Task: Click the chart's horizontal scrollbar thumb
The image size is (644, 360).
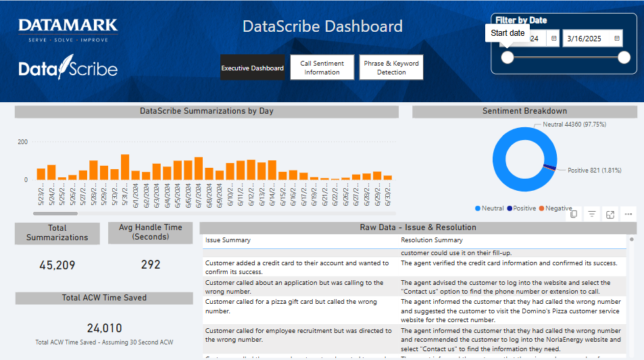Action: tap(55, 214)
